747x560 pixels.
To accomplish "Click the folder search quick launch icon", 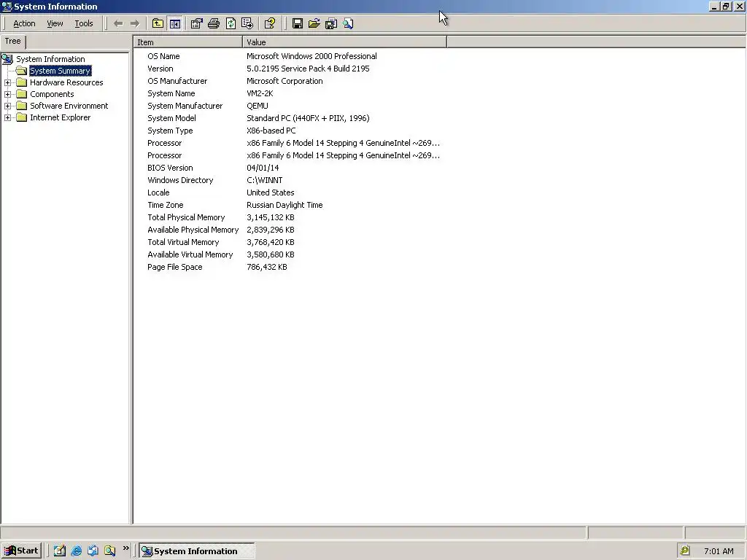I will 110,551.
